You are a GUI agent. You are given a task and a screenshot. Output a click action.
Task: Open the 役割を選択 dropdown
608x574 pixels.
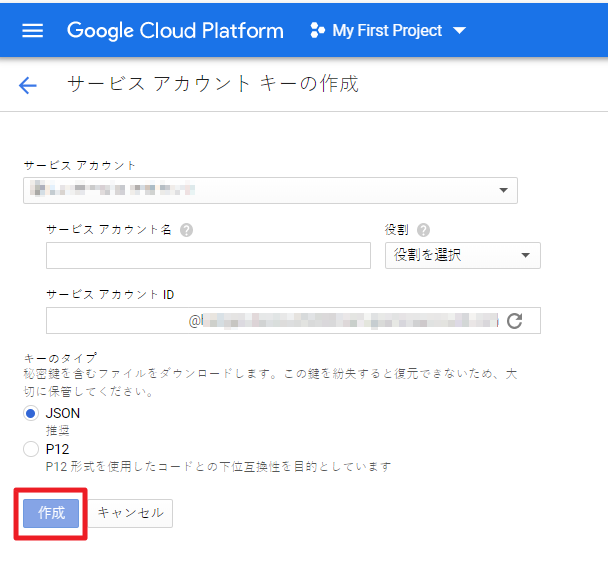(x=462, y=256)
